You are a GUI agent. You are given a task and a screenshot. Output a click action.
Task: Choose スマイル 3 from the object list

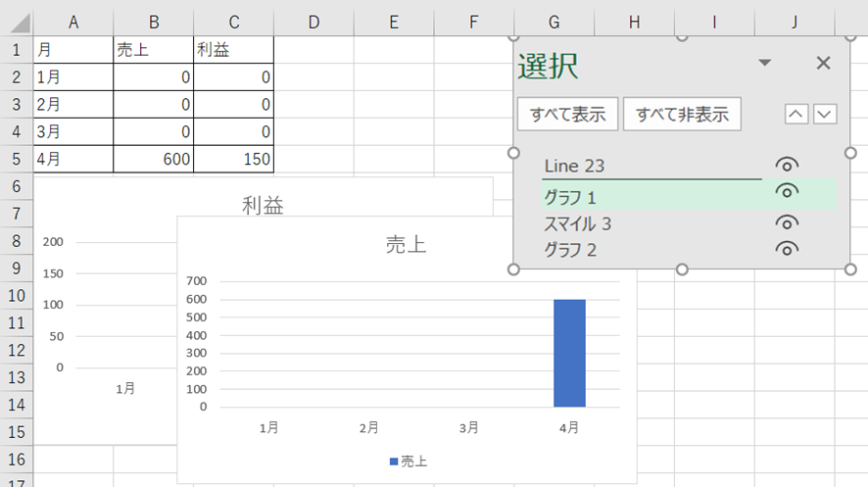(578, 224)
